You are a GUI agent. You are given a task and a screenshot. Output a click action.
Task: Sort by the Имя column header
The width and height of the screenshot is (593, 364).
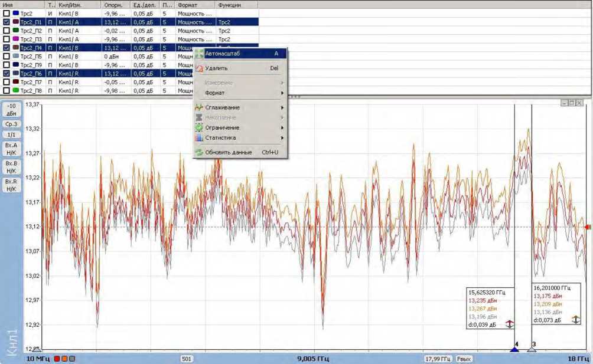pos(22,5)
